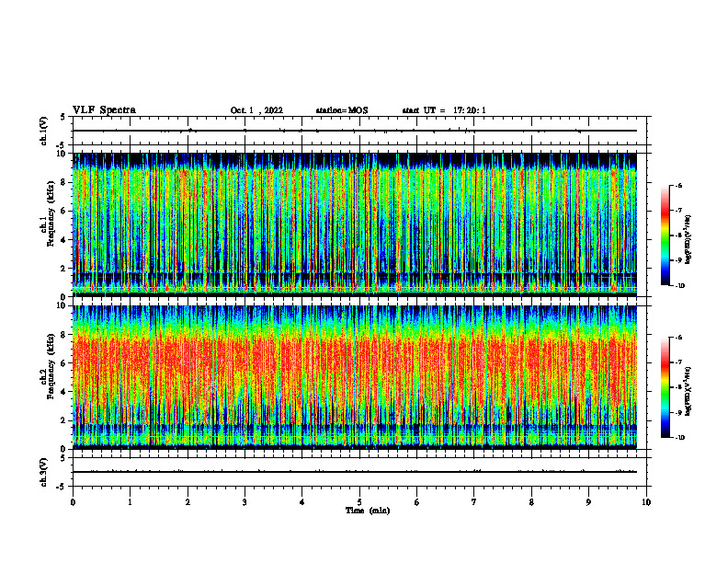The width and height of the screenshot is (728, 563).
Task: Click the "5" minute tick label on time axis
Action: point(359,502)
